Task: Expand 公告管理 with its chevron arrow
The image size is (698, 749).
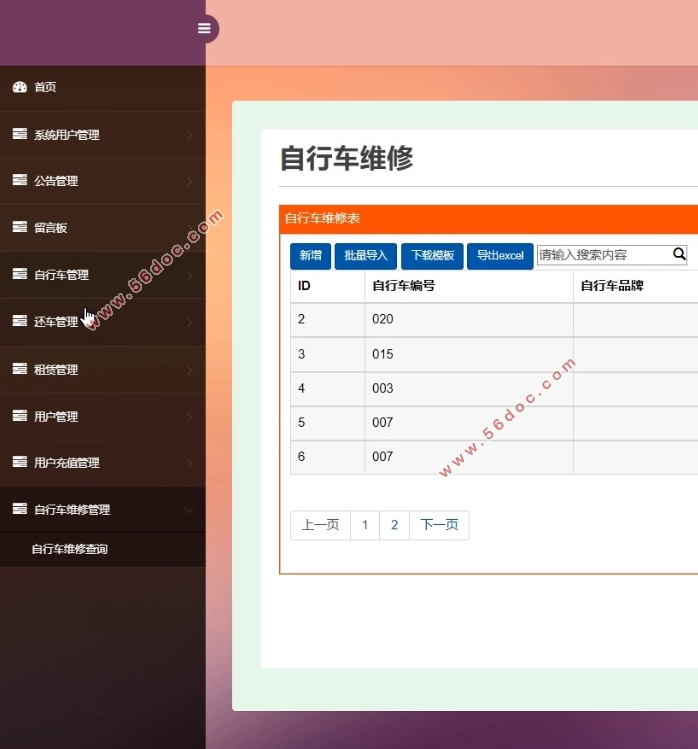Action: pyautogui.click(x=190, y=182)
